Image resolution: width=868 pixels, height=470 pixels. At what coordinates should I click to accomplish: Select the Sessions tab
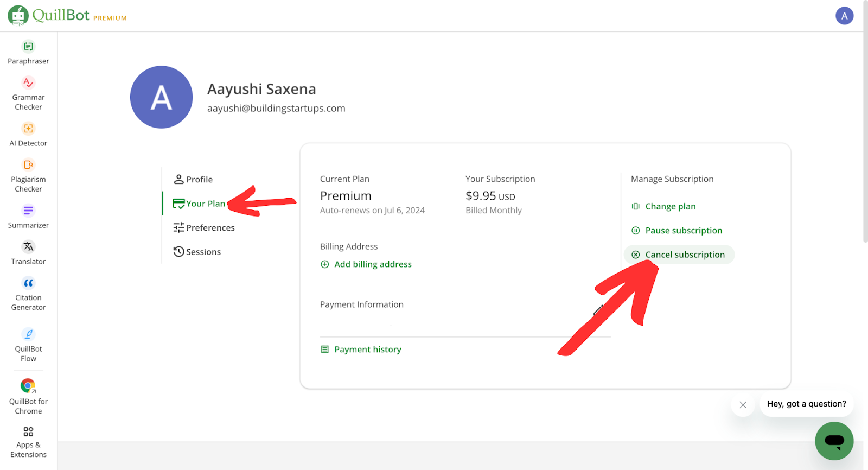[x=197, y=252]
